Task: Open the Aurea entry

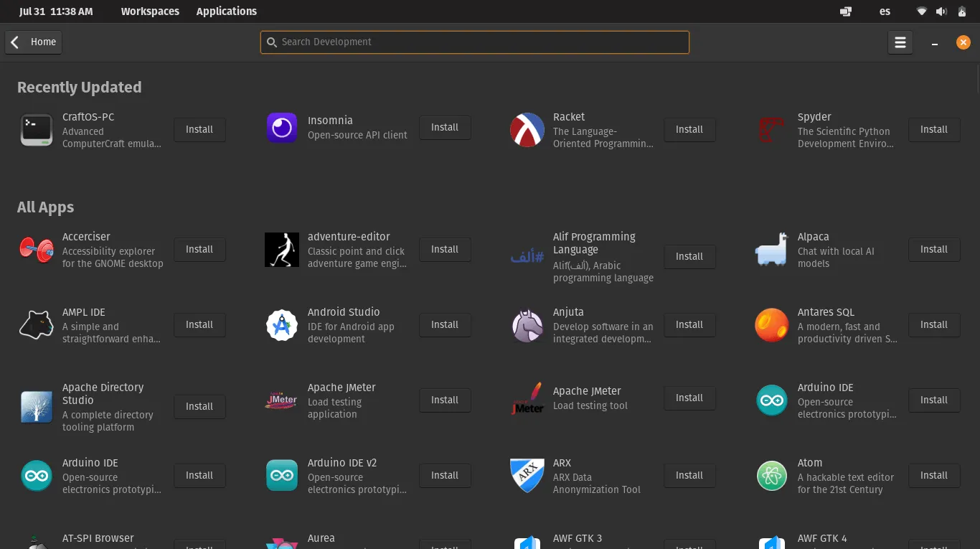Action: click(321, 538)
